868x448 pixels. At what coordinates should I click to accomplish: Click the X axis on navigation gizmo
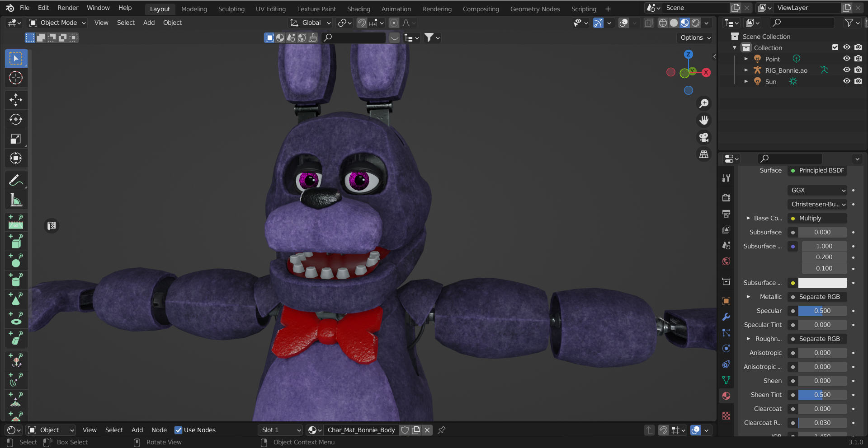point(706,72)
